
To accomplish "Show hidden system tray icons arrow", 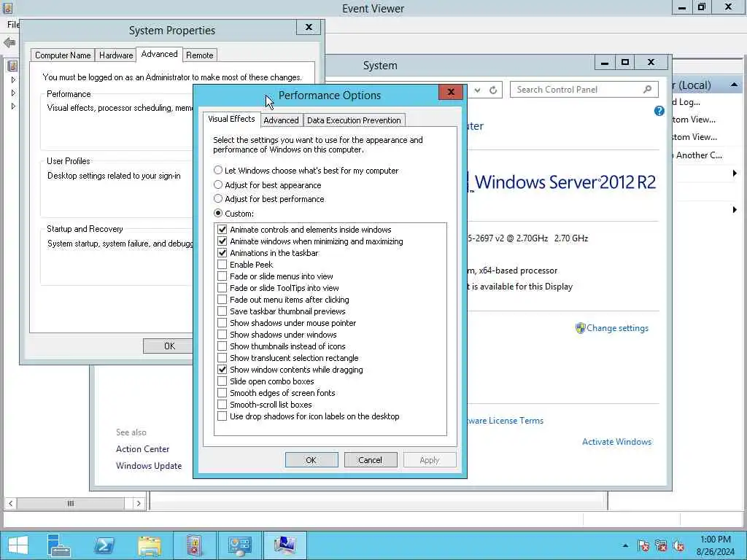I will click(625, 545).
